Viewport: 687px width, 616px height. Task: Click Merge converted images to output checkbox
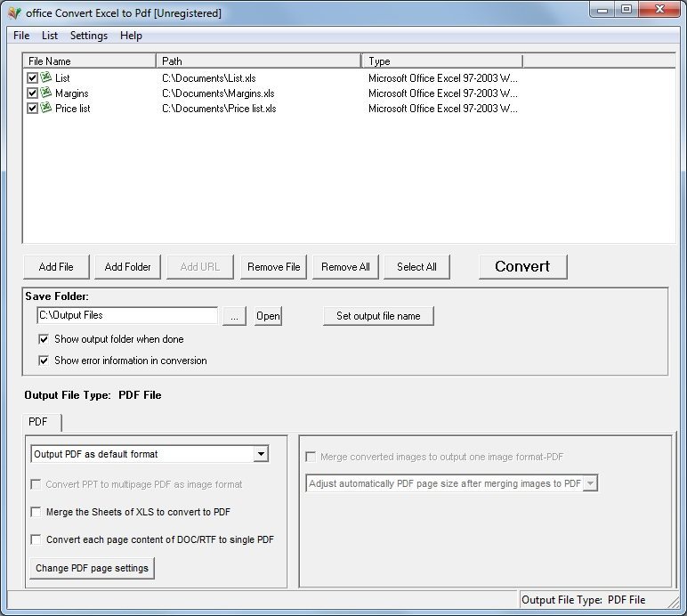point(311,457)
